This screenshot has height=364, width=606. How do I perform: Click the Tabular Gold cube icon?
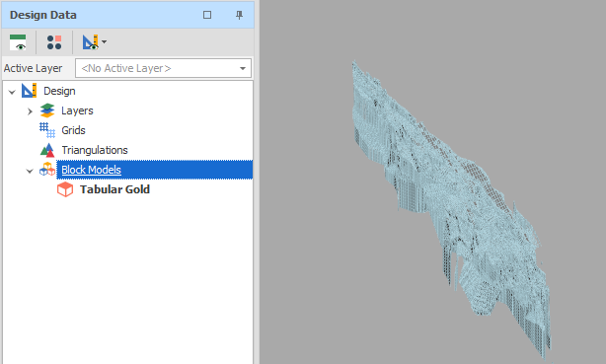tap(65, 189)
